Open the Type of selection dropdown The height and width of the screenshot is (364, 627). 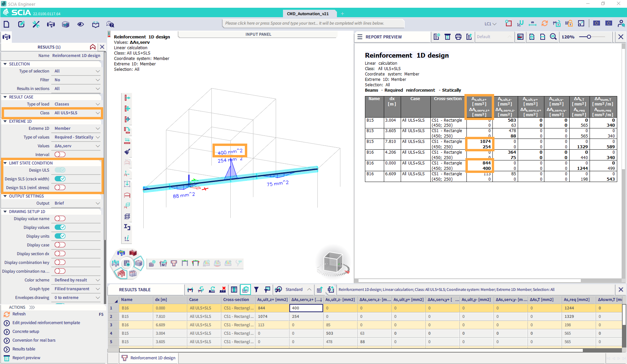point(77,71)
